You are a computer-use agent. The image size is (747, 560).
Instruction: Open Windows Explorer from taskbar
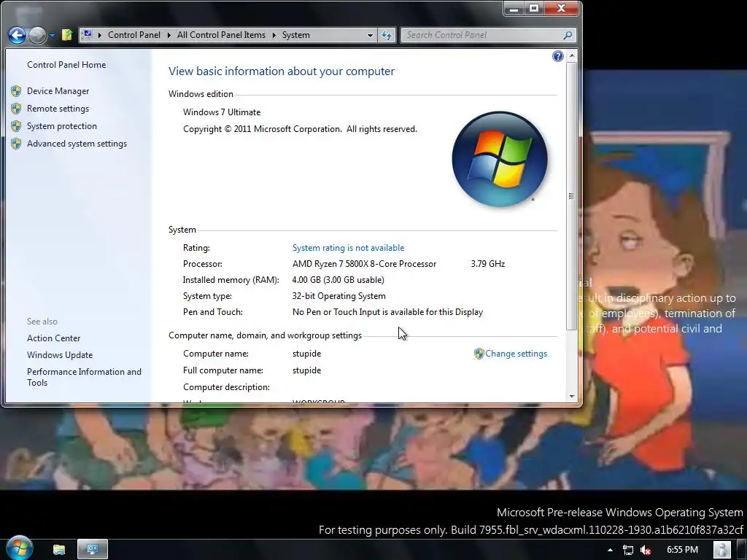click(x=59, y=550)
